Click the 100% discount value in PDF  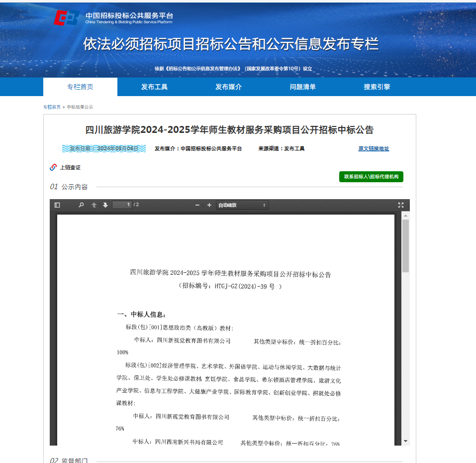(x=123, y=352)
